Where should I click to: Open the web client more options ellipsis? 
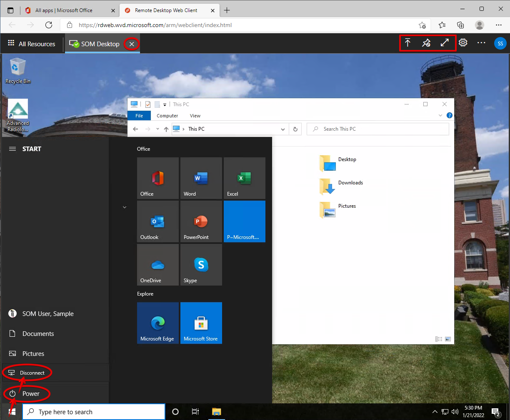[481, 43]
